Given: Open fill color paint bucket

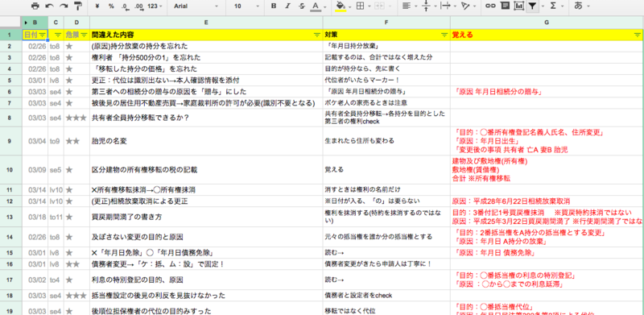Looking at the screenshot, I should [341, 6].
